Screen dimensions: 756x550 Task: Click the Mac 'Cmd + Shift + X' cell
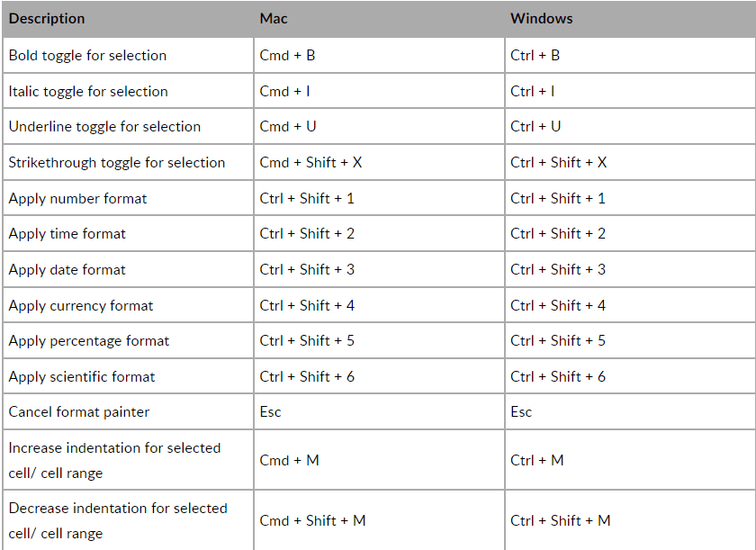(x=310, y=163)
